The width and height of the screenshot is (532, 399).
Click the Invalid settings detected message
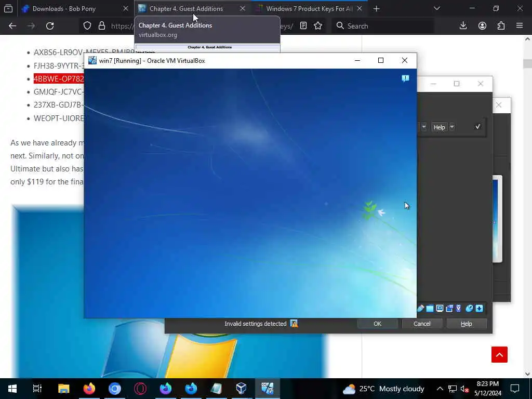click(x=255, y=324)
